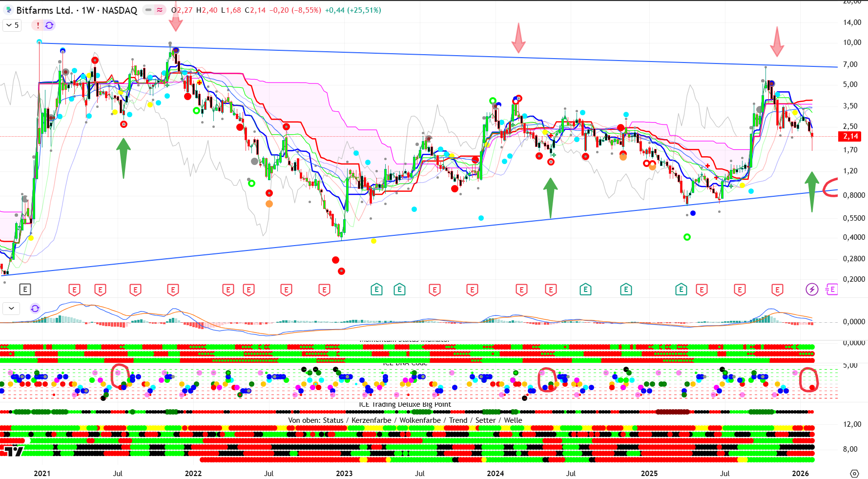Open the 1W interval in the chart title
The height and width of the screenshot is (479, 868).
coord(88,10)
